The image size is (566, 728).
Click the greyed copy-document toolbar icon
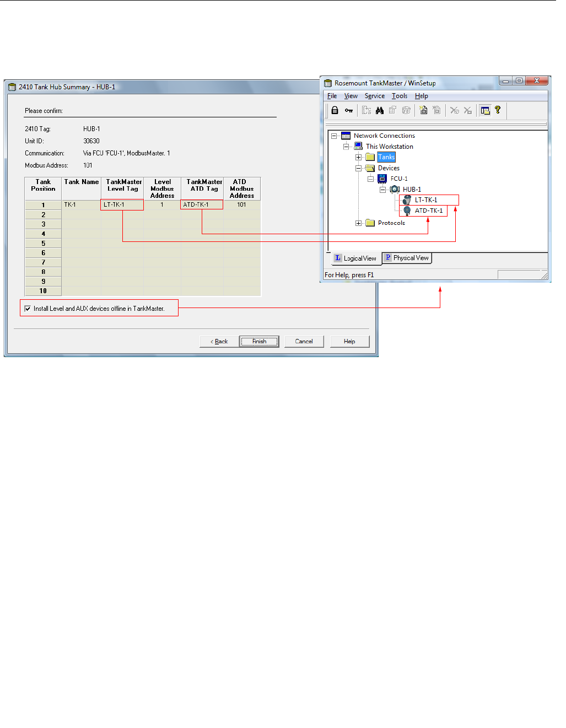click(436, 110)
